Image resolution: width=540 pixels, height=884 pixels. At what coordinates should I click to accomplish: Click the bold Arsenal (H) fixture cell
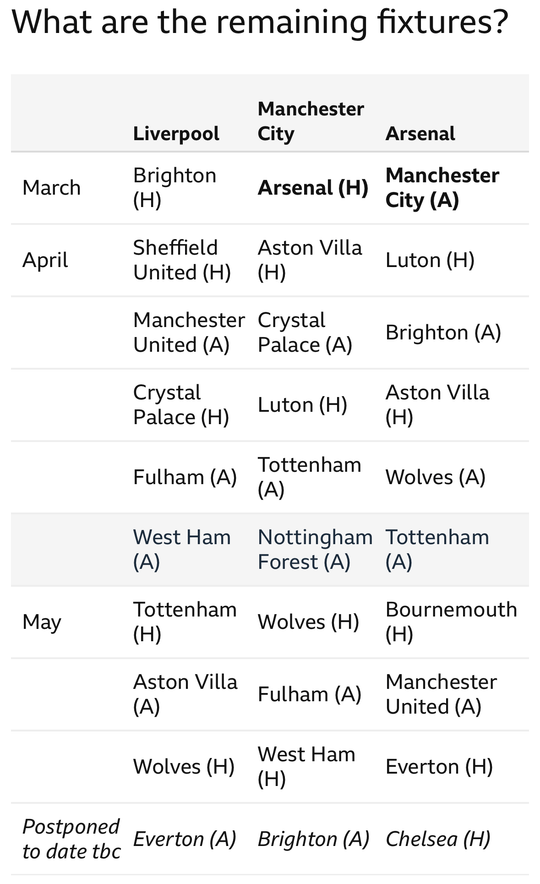313,188
